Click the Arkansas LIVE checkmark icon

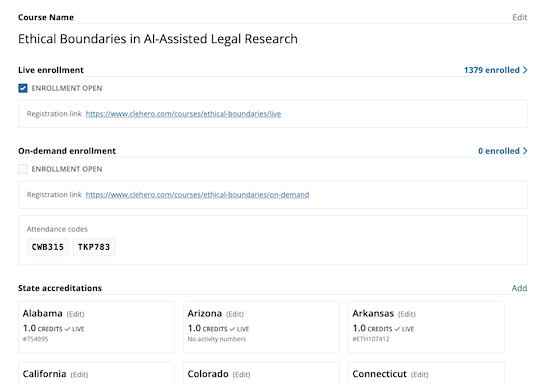[397, 329]
